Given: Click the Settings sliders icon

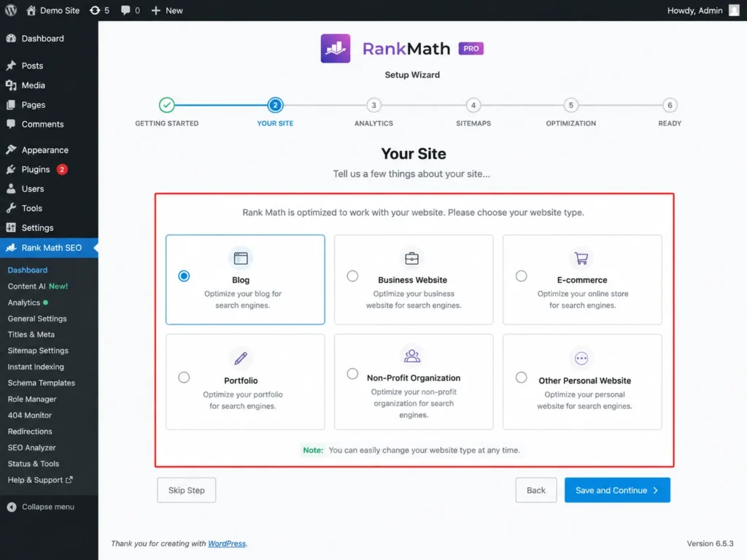Looking at the screenshot, I should click(x=11, y=227).
